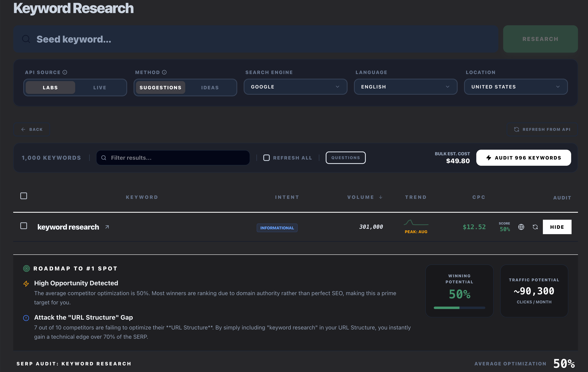Click the API Source info icon

click(x=65, y=72)
